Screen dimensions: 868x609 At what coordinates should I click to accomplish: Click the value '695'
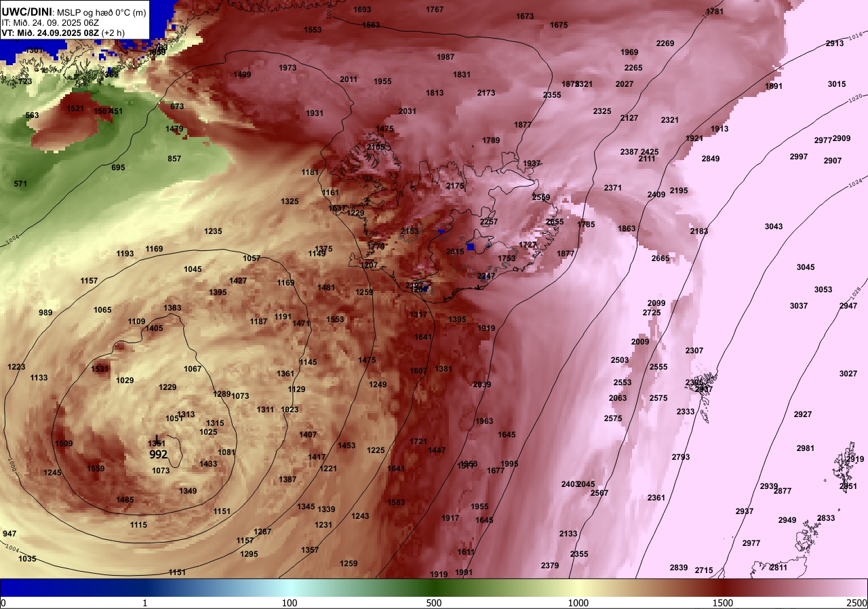tap(118, 168)
